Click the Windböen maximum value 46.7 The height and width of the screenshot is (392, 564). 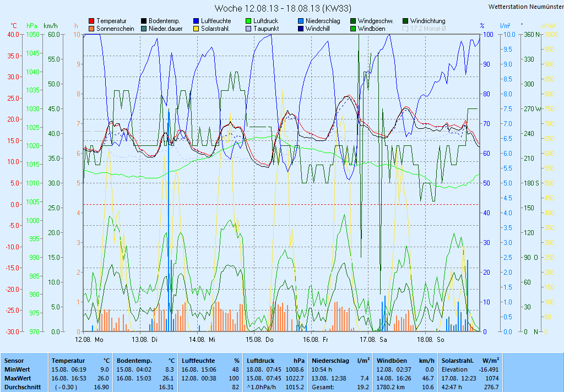click(x=429, y=378)
